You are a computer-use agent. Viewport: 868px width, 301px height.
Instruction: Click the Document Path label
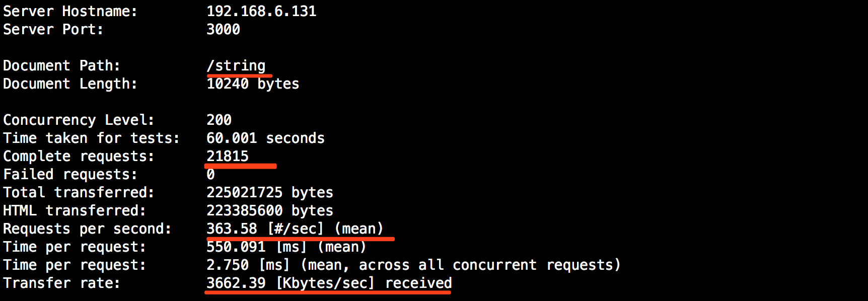tap(61, 65)
